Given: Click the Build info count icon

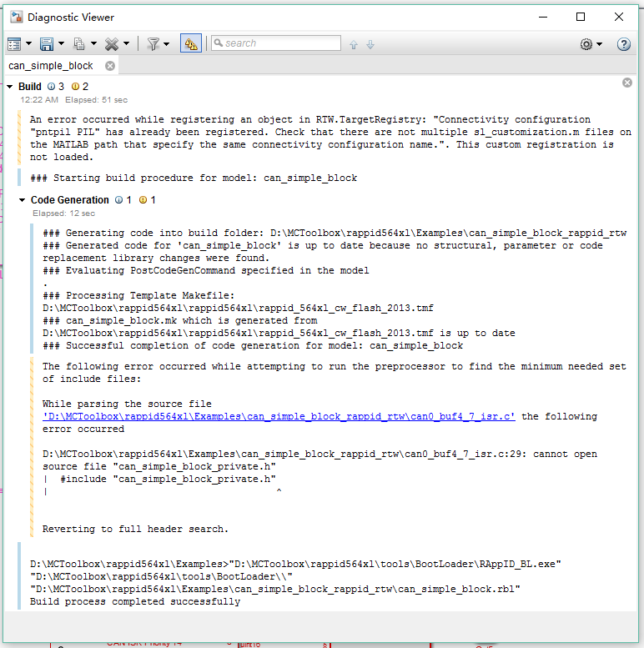Looking at the screenshot, I should pyautogui.click(x=51, y=87).
